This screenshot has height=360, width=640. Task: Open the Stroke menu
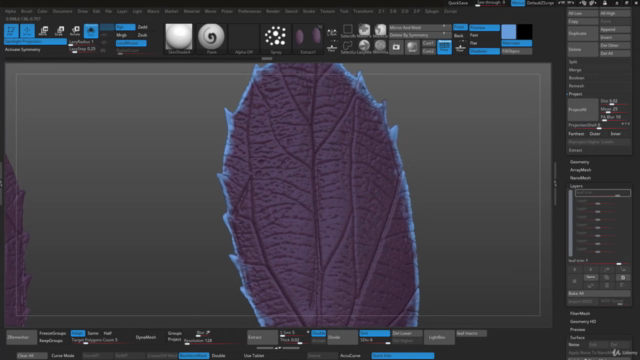pos(309,11)
